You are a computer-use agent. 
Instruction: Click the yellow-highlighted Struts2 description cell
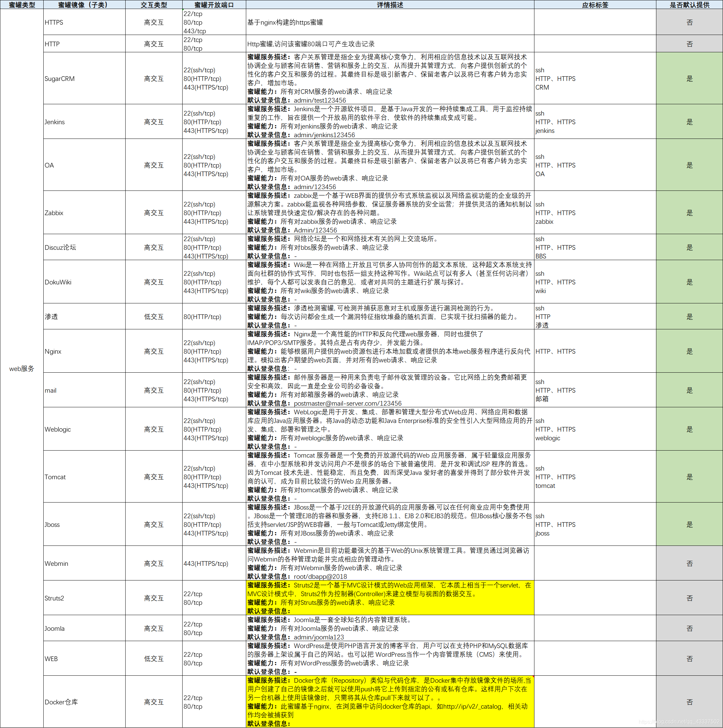tap(390, 598)
